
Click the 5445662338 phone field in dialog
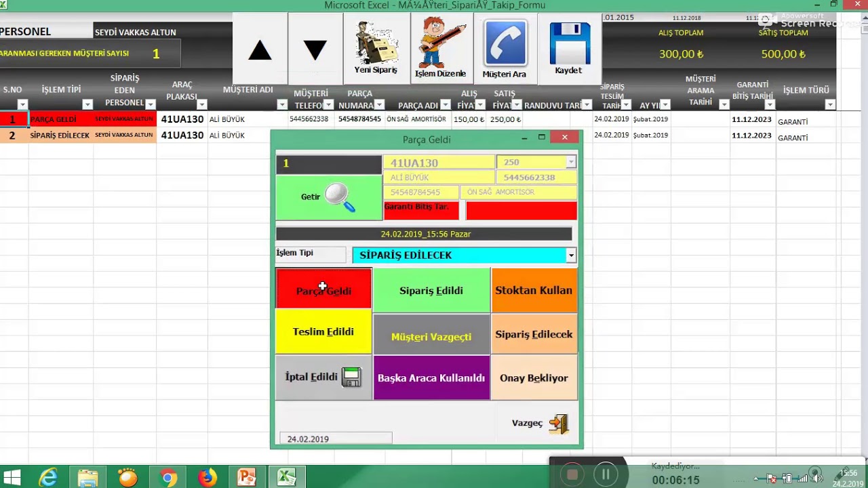(536, 178)
